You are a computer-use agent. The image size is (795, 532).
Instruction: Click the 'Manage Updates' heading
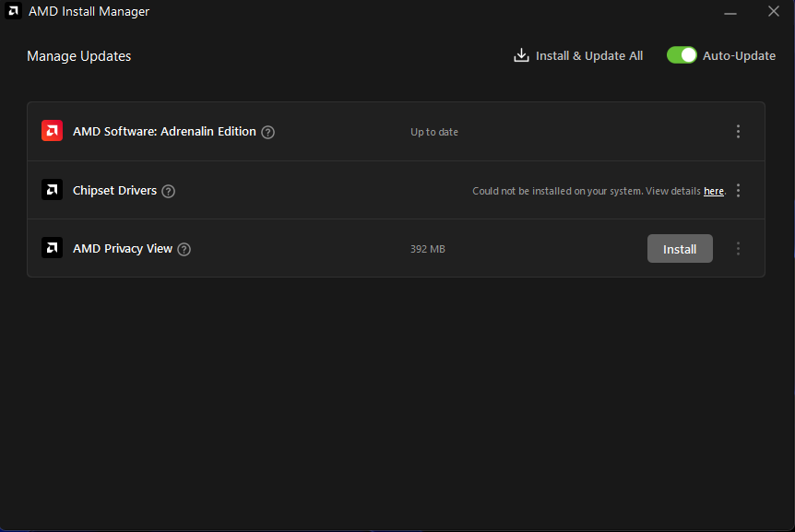click(78, 55)
